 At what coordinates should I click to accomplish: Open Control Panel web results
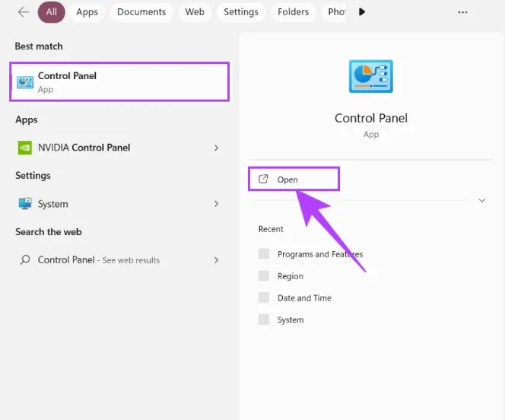[119, 260]
